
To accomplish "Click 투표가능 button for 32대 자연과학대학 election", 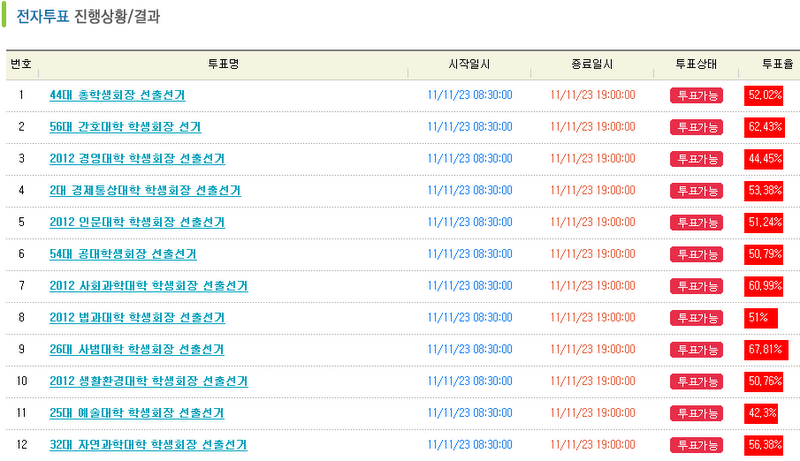I will [696, 445].
